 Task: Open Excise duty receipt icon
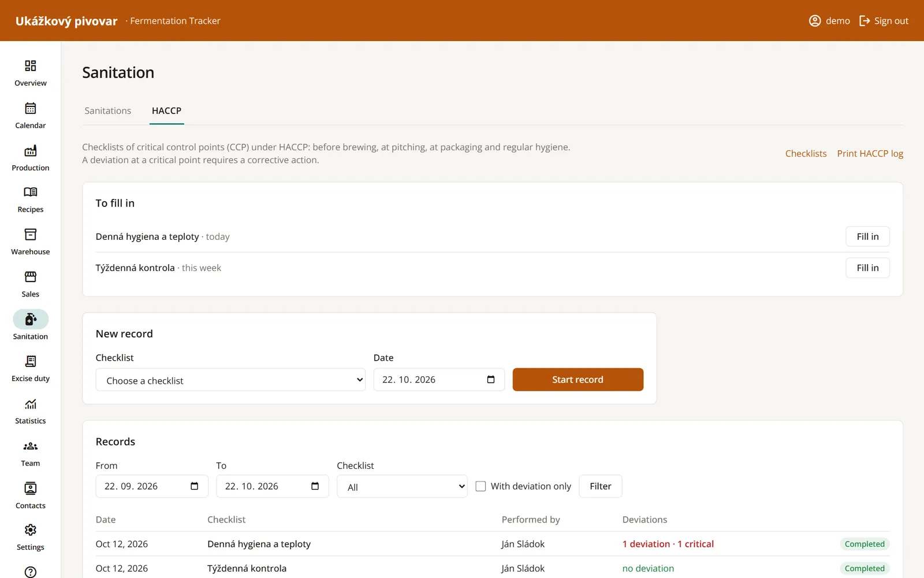coord(31,361)
